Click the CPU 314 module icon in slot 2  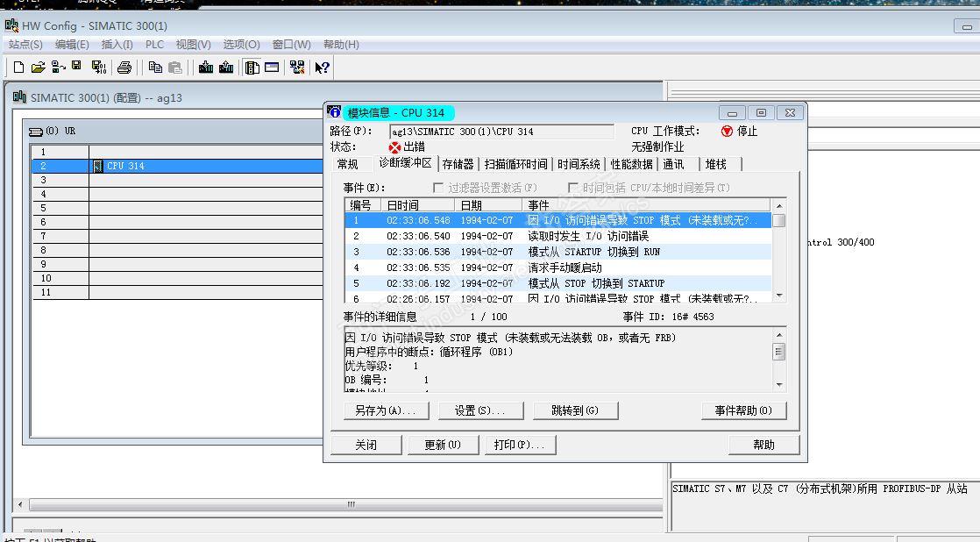pos(98,166)
